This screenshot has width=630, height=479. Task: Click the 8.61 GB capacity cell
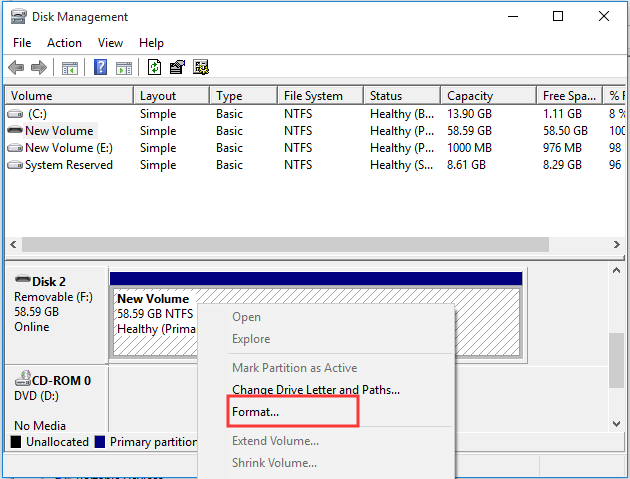(466, 165)
